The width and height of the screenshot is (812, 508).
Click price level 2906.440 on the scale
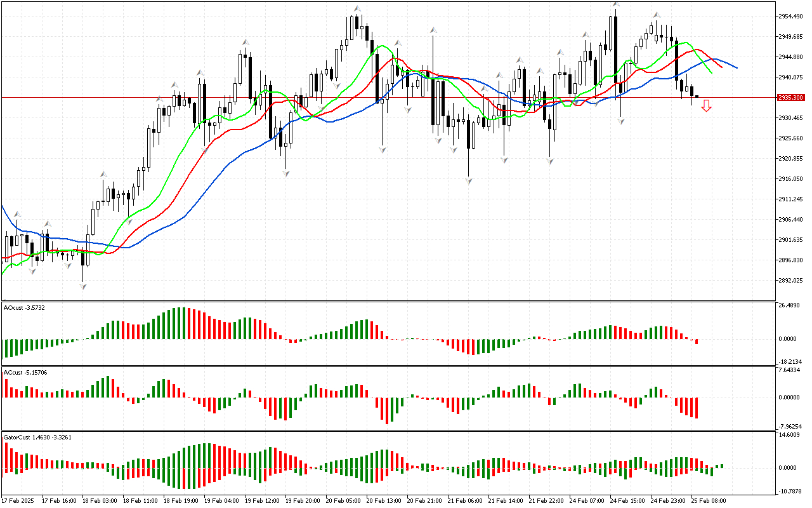point(791,220)
